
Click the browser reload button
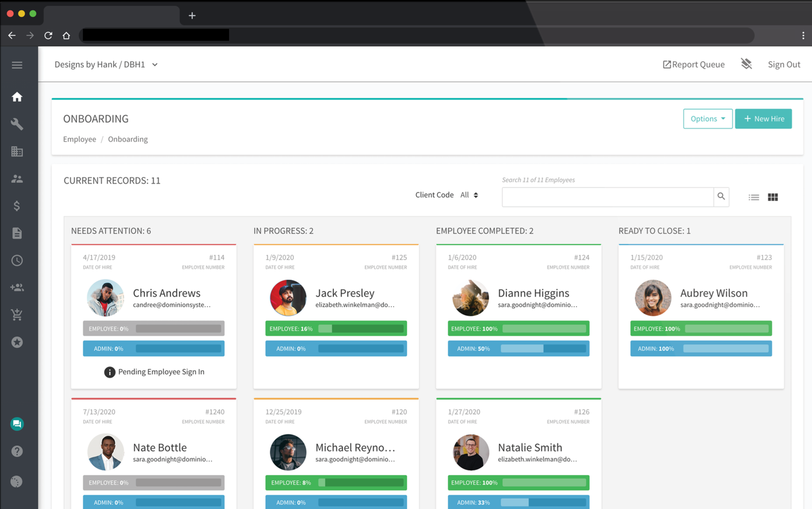pyautogui.click(x=48, y=36)
